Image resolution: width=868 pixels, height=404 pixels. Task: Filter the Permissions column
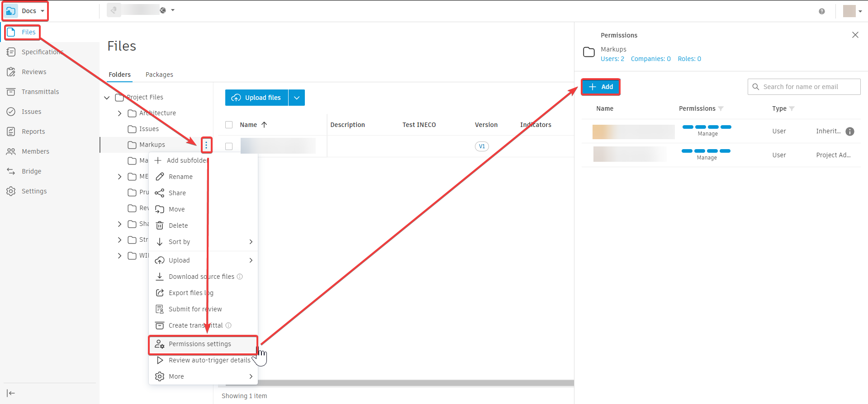point(721,108)
